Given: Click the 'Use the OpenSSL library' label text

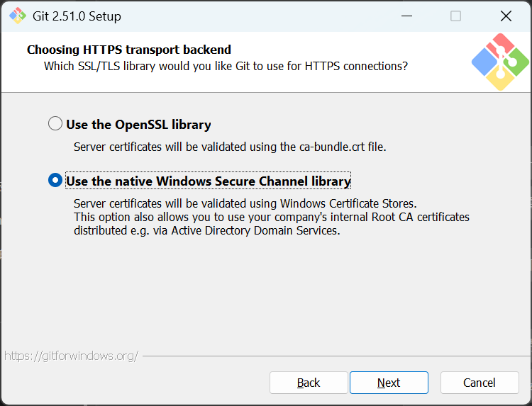Looking at the screenshot, I should click(x=138, y=125).
